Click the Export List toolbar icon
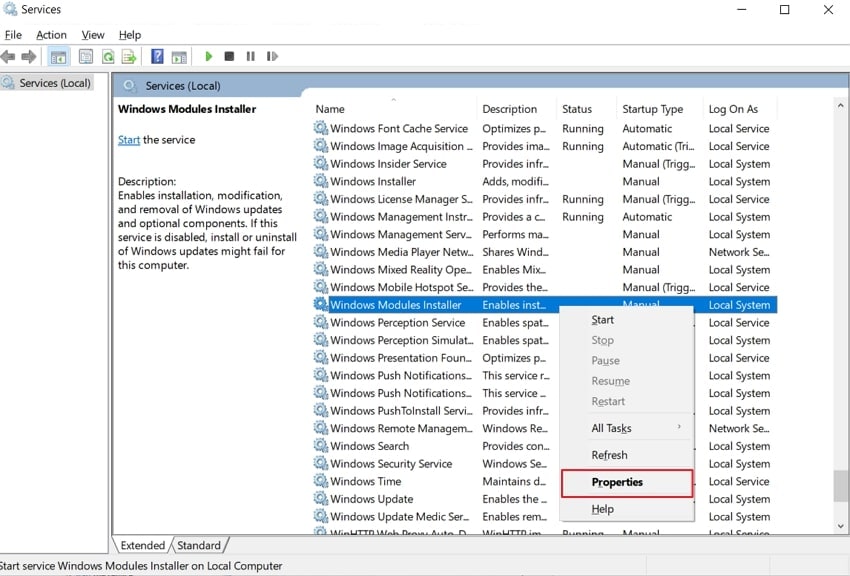The width and height of the screenshot is (850, 576). coord(130,56)
